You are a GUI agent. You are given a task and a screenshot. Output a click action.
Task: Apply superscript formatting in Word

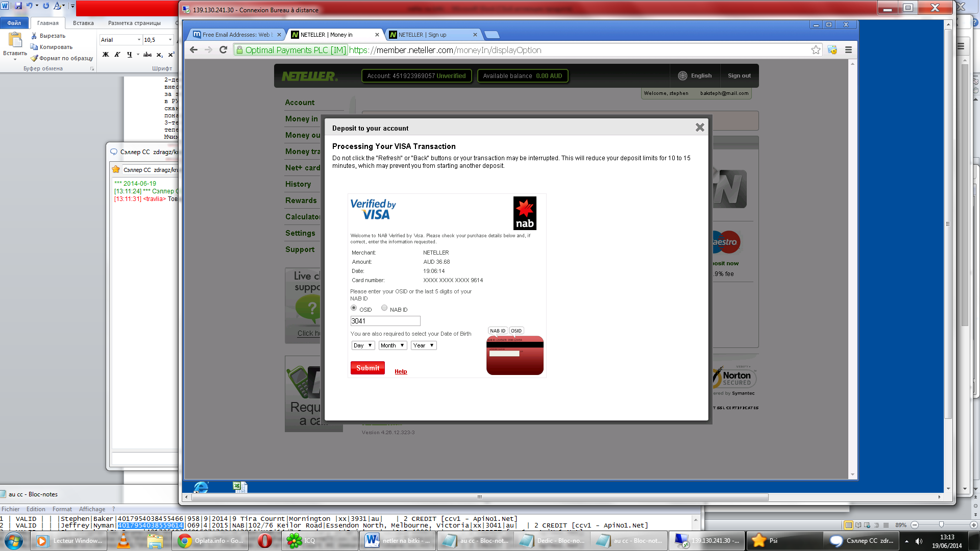click(x=171, y=55)
